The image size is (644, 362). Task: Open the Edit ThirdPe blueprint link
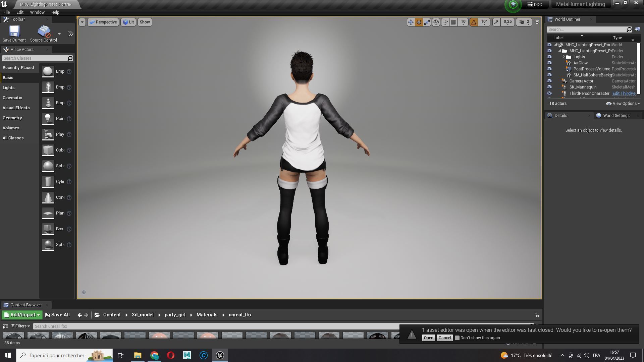(624, 94)
